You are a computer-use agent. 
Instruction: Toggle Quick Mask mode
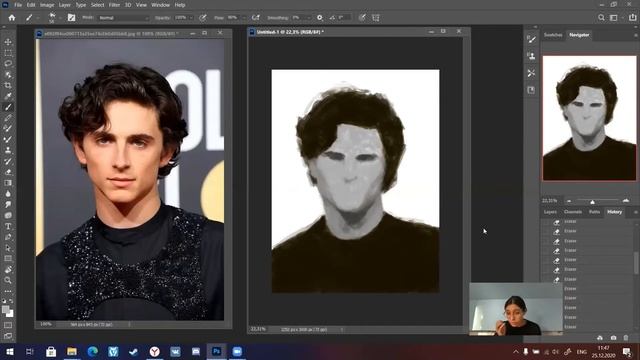point(8,325)
